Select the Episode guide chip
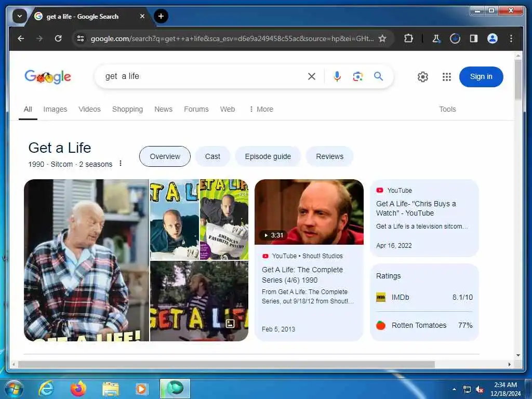 click(x=268, y=156)
